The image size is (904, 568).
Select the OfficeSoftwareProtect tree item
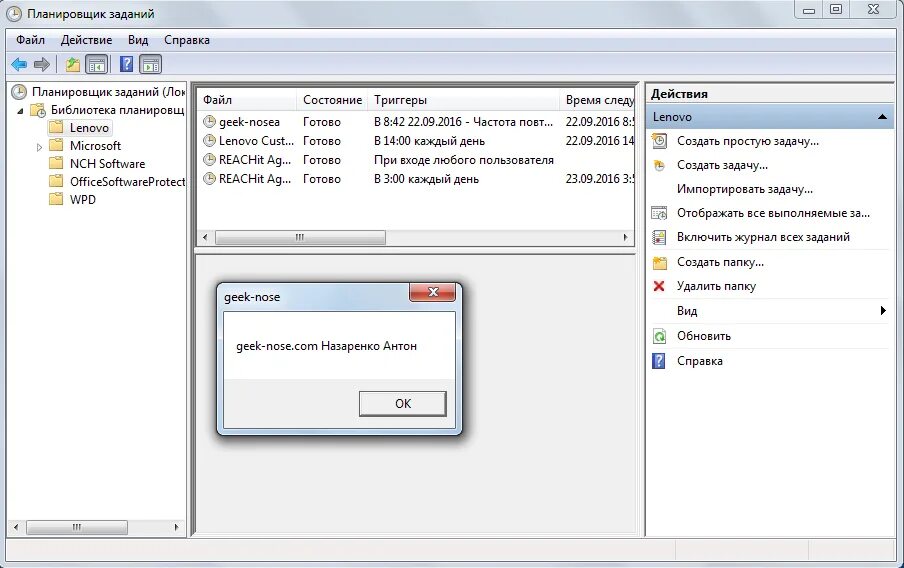tap(127, 181)
